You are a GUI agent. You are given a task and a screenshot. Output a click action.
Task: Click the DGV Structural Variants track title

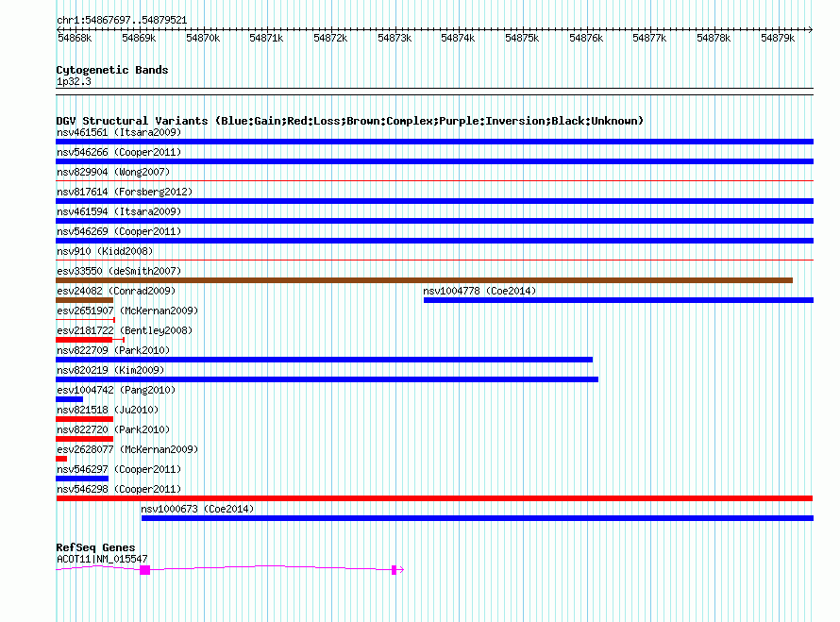350,121
